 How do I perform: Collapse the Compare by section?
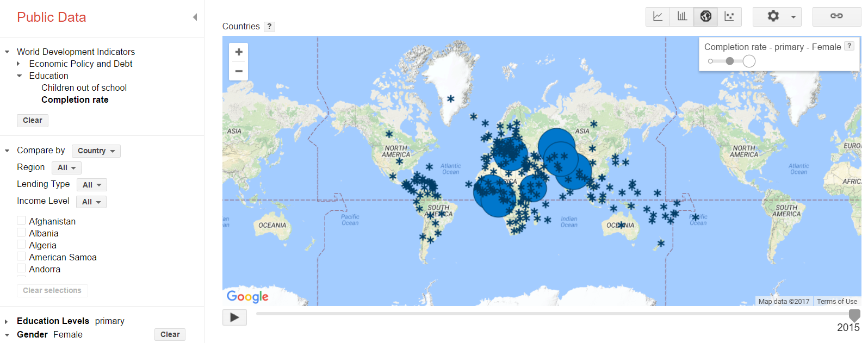coord(7,151)
